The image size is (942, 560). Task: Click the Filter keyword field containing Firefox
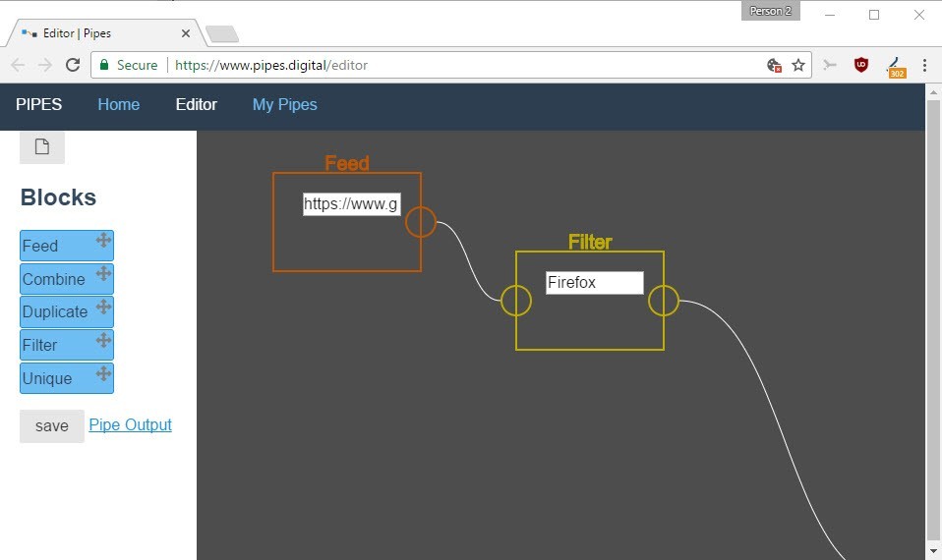pyautogui.click(x=595, y=283)
